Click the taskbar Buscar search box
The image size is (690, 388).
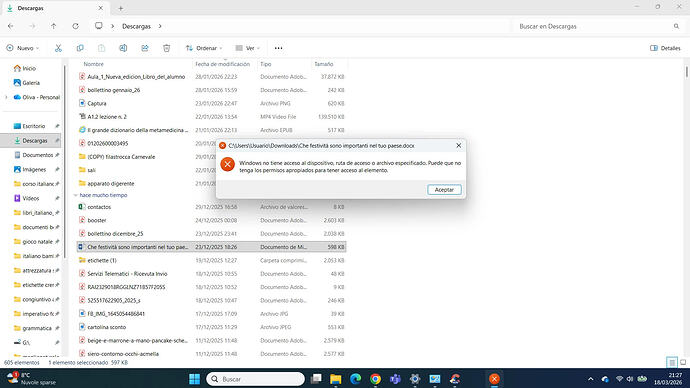coord(255,379)
